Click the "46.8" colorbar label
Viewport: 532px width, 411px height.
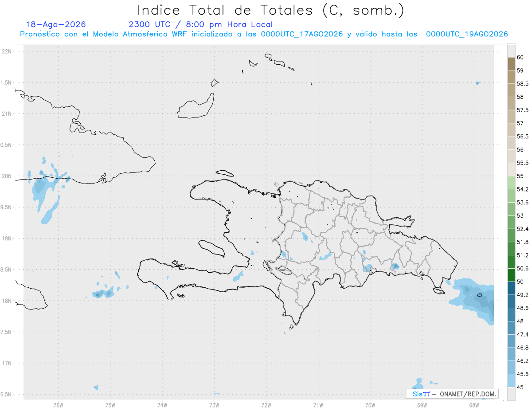tap(523, 348)
